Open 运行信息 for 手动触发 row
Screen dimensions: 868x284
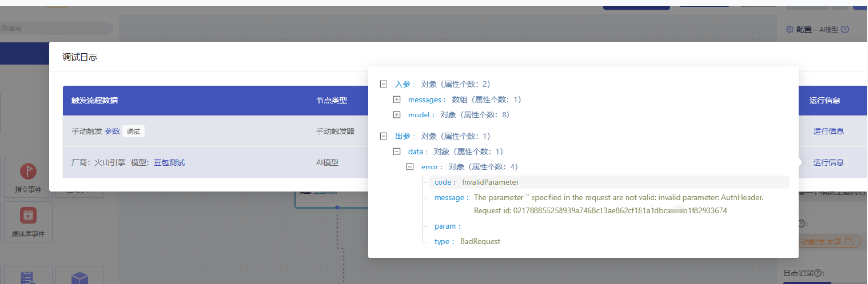pyautogui.click(x=828, y=131)
